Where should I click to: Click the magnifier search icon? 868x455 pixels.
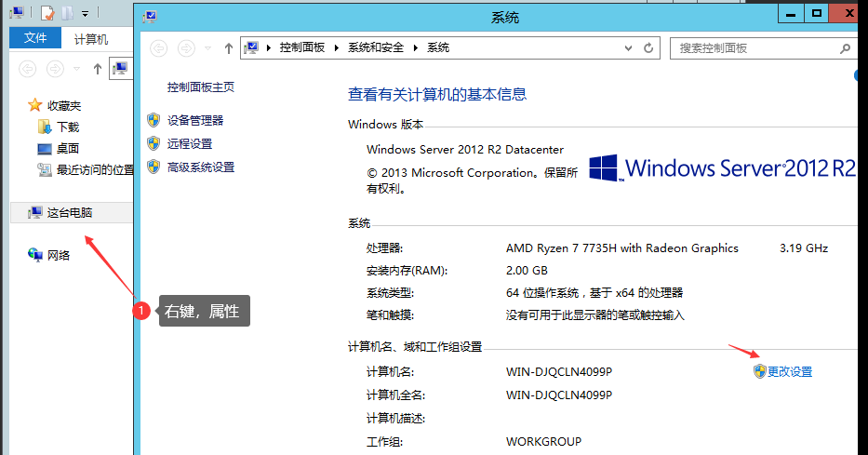845,48
